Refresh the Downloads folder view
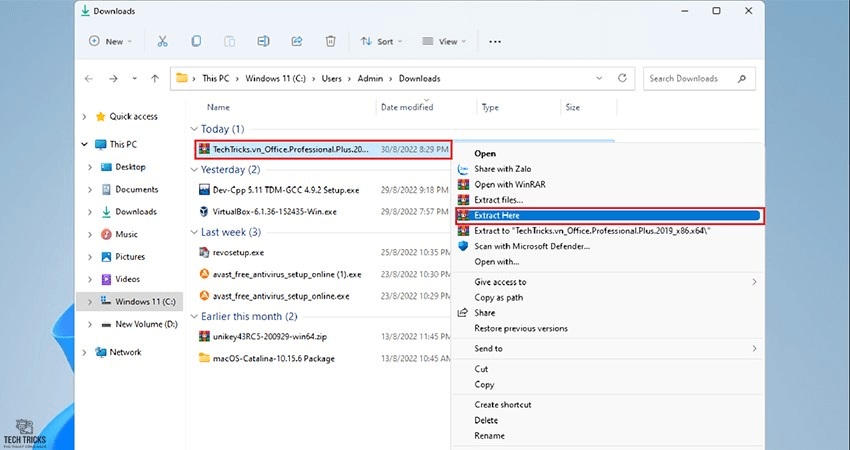This screenshot has height=450, width=850. pyautogui.click(x=622, y=78)
